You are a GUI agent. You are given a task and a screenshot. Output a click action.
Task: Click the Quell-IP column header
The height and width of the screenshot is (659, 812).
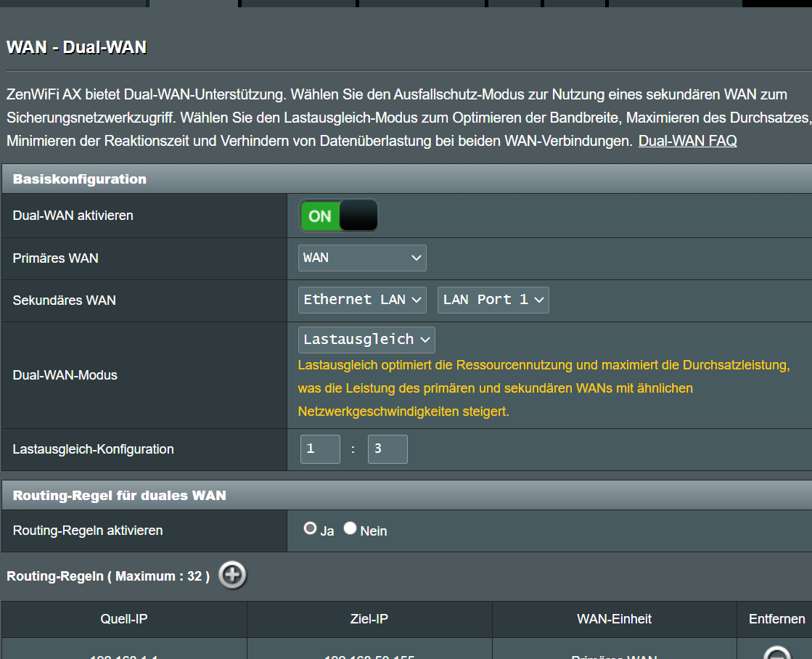[x=124, y=619]
